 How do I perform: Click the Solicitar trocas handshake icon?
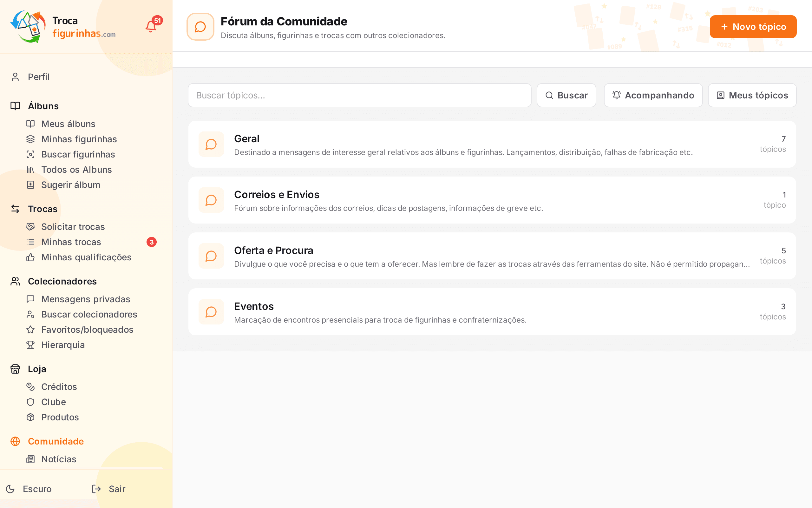(x=30, y=227)
